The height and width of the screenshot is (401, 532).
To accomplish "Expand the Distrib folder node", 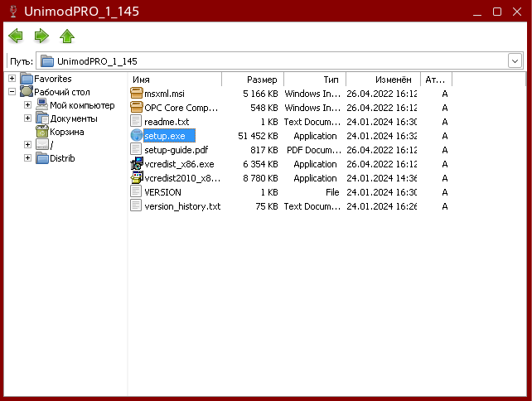I will coord(28,157).
